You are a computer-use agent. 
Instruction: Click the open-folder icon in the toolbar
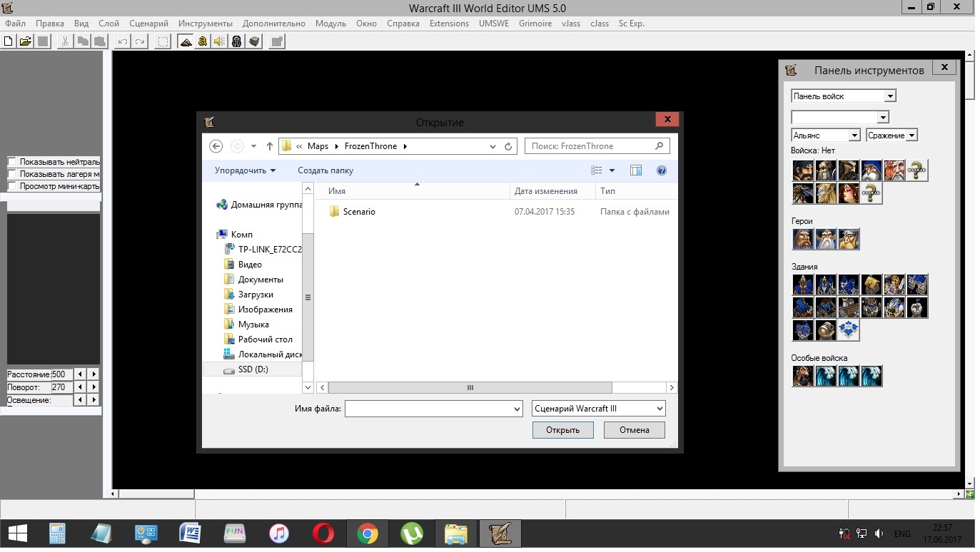(x=26, y=41)
